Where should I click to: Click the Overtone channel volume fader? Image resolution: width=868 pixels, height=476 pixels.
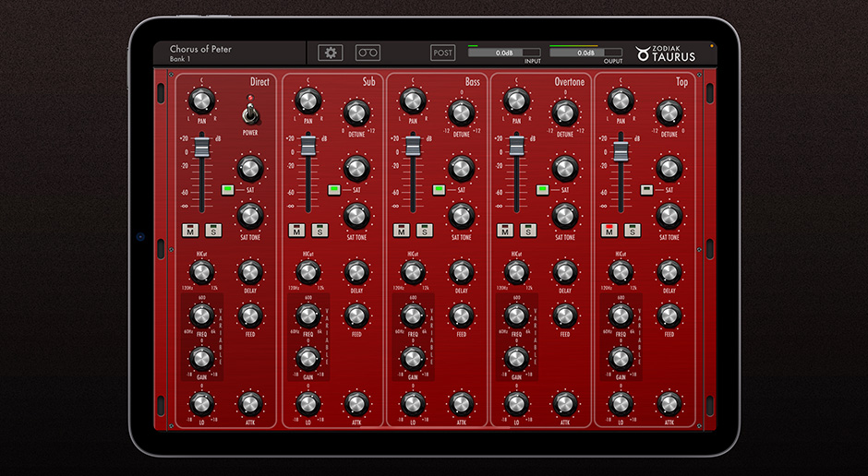tap(516, 146)
